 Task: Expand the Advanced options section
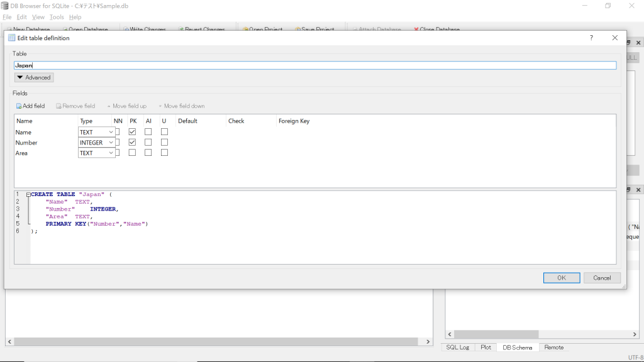[34, 77]
